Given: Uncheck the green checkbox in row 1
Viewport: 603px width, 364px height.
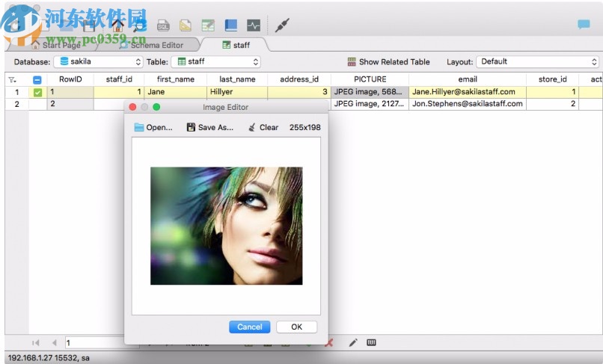Looking at the screenshot, I should click(x=37, y=92).
